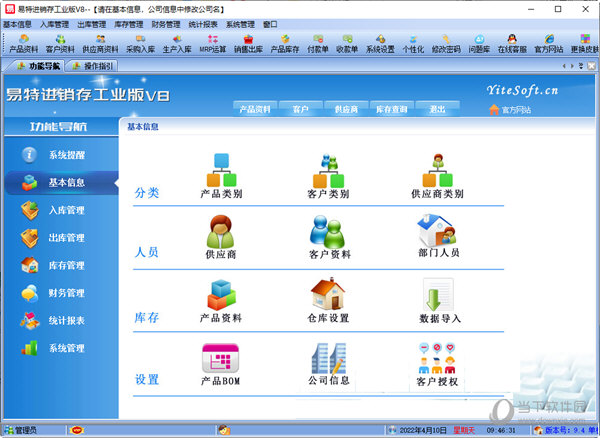Image resolution: width=600 pixels, height=438 pixels.
Task: Open 产品库存 toolbar icon
Action: pos(285,44)
